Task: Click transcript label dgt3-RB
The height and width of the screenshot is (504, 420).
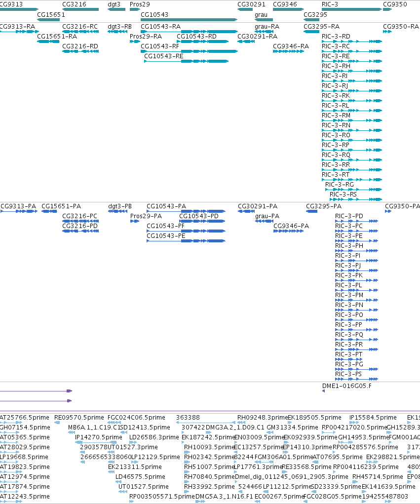Action: 120,26
